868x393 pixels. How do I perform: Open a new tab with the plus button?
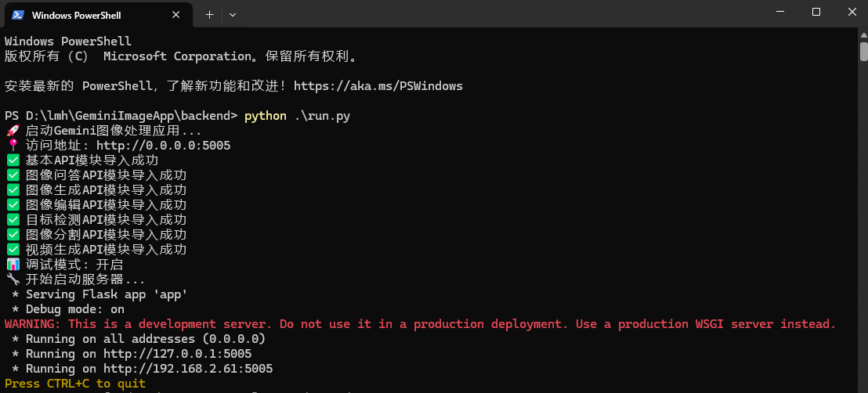209,14
